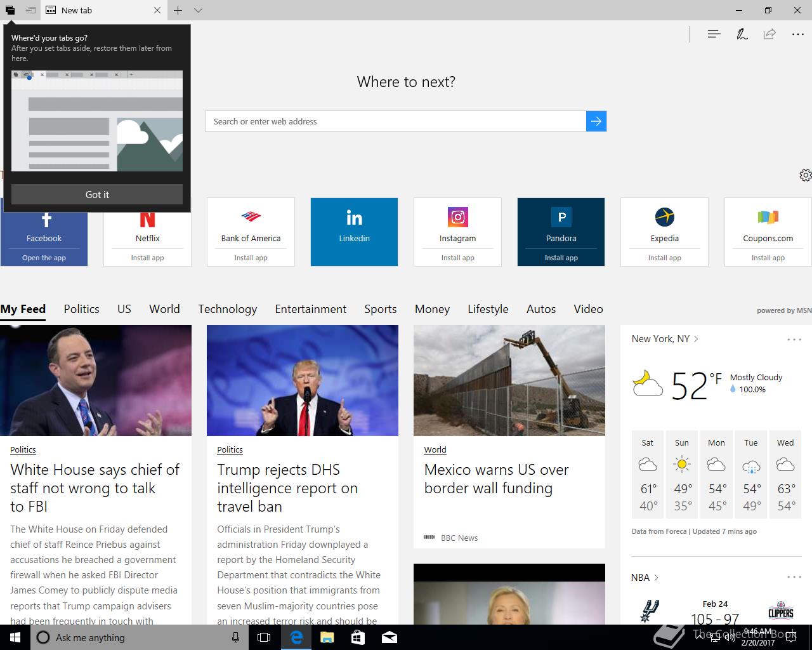Click the Search or enter web address field
The image size is (812, 650).
(x=396, y=121)
